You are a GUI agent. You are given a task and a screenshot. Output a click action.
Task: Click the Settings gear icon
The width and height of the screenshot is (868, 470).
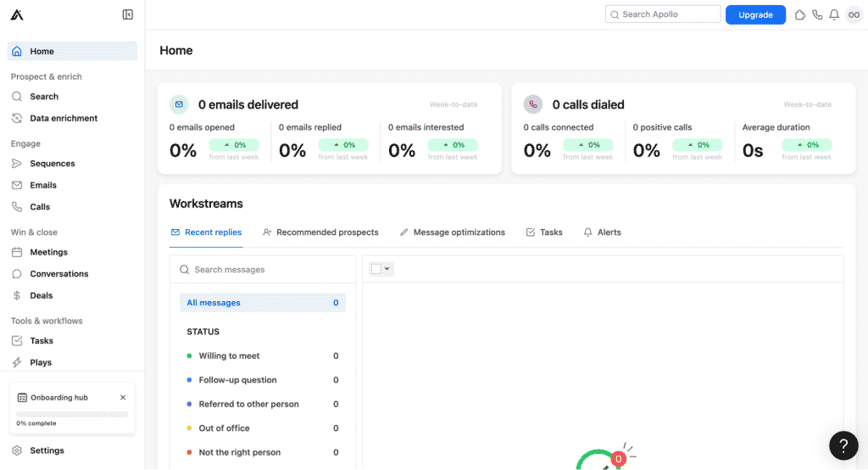[17, 450]
